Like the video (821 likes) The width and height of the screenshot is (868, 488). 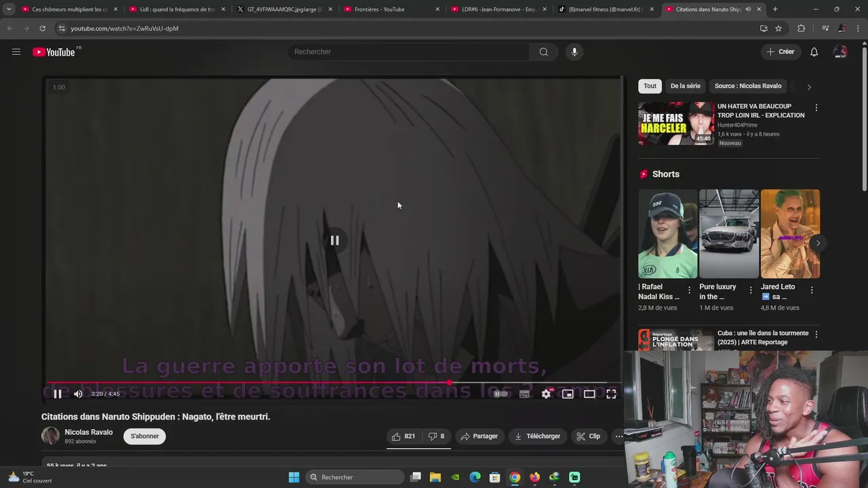pyautogui.click(x=403, y=436)
